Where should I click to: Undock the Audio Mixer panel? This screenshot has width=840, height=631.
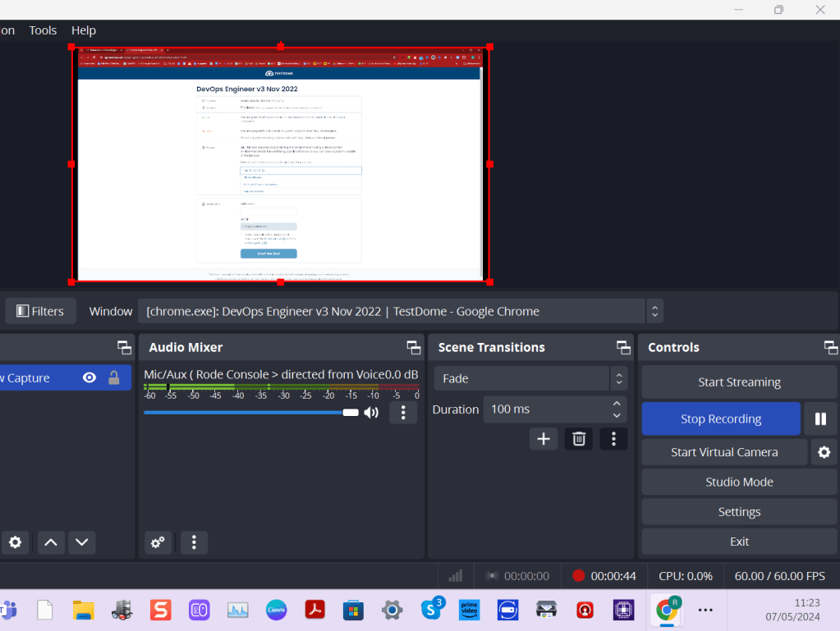(x=414, y=347)
